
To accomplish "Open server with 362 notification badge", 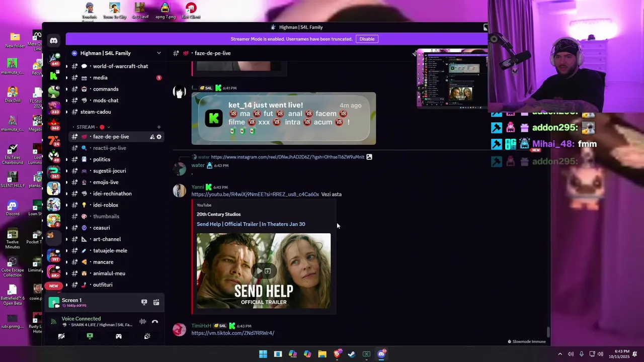I will [53, 124].
